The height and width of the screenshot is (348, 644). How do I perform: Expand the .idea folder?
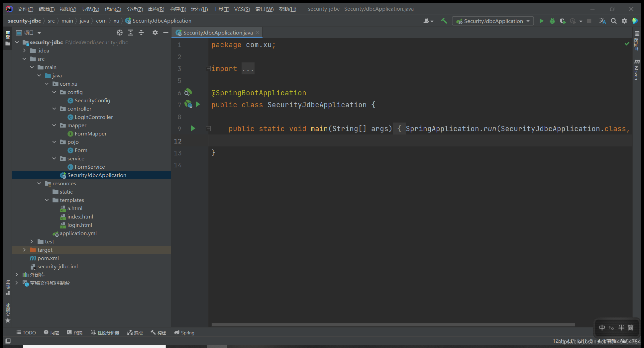[x=24, y=50]
